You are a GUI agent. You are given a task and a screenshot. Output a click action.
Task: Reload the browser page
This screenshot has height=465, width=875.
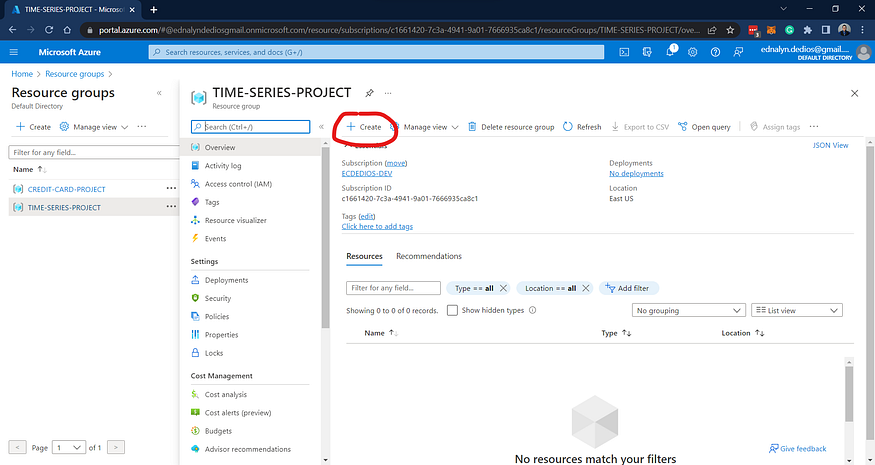(x=49, y=30)
